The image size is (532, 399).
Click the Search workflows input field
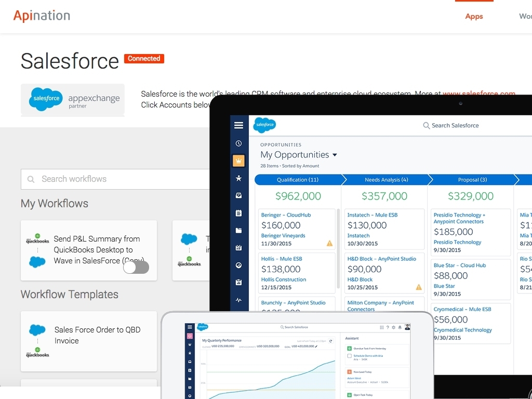click(115, 179)
